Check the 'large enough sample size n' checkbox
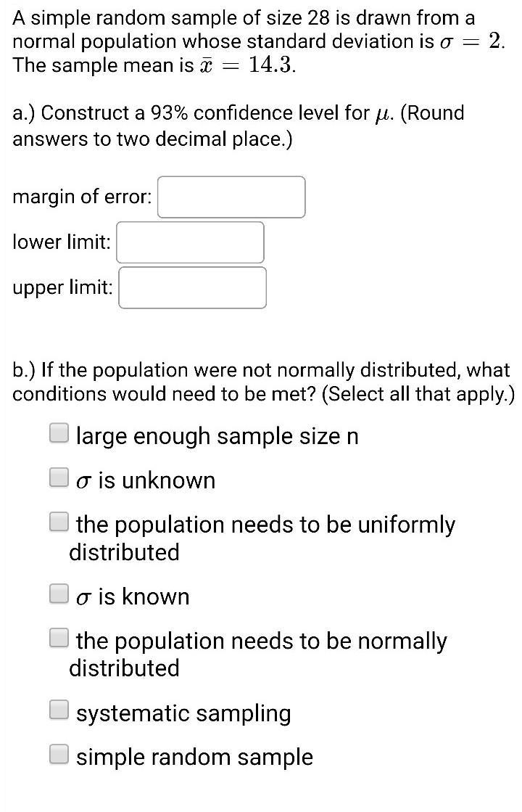Viewport: 522px width, 812px height. point(59,434)
